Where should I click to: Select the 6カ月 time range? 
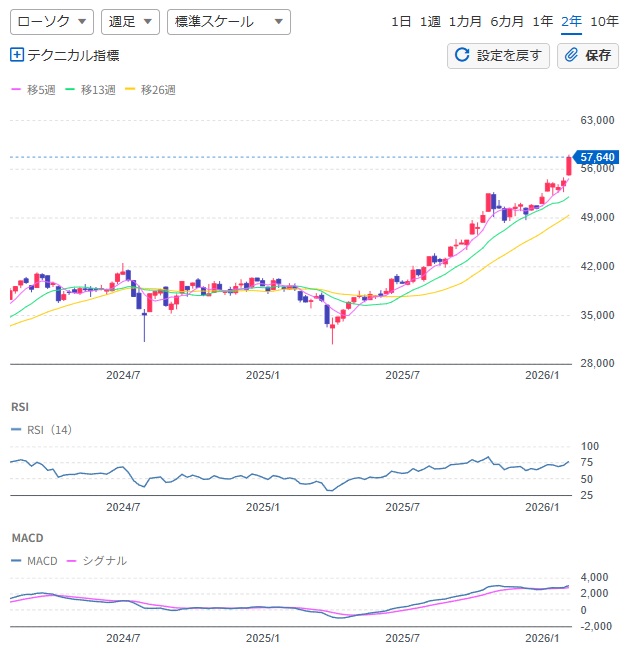point(507,21)
